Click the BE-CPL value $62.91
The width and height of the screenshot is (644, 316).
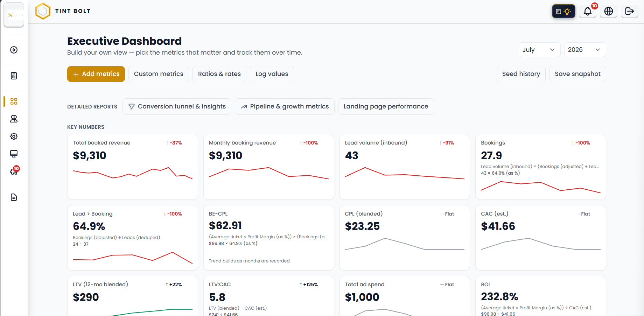(x=225, y=226)
